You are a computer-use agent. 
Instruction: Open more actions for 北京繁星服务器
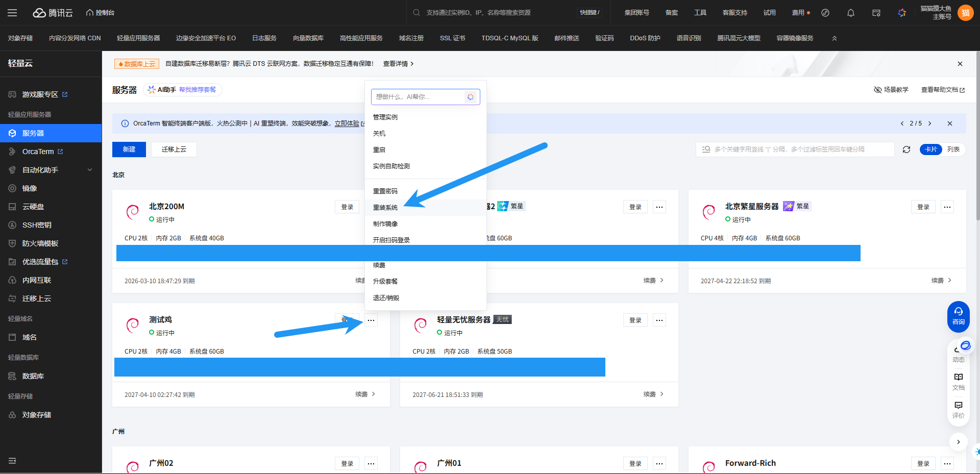(x=947, y=207)
